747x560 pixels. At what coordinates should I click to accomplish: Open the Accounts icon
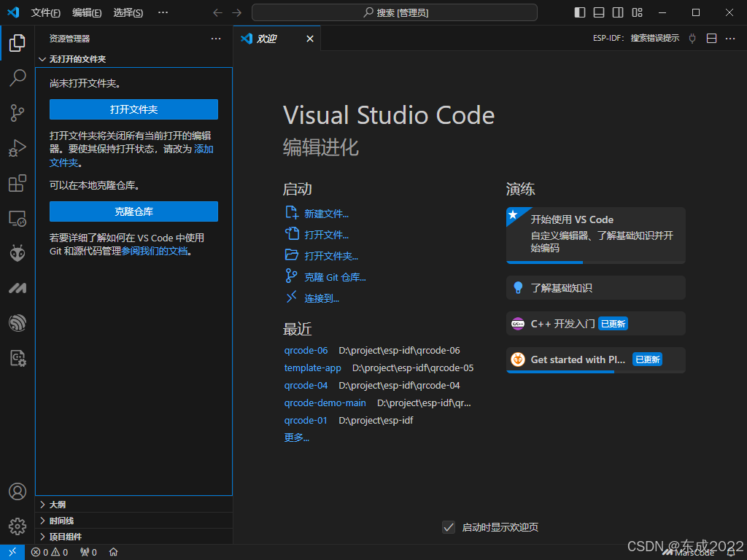pos(18,491)
